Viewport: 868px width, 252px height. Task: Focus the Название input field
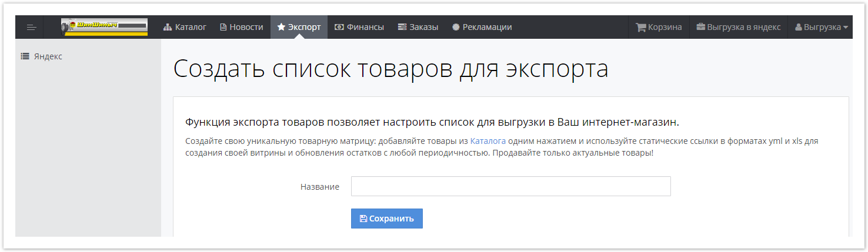[510, 186]
